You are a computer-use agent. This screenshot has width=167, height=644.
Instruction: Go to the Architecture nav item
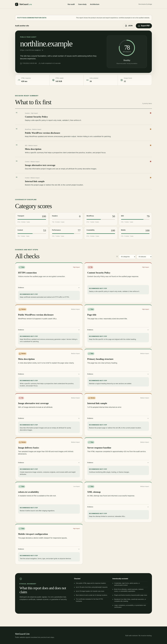[x=95, y=4]
